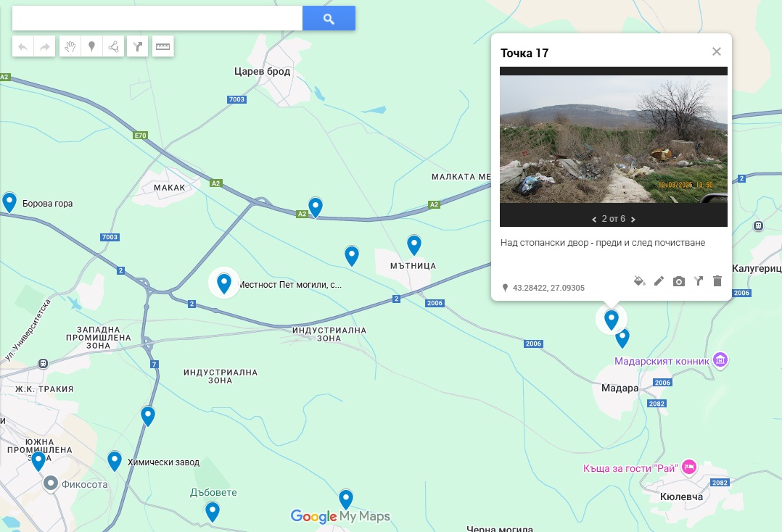782x532 pixels.
Task: Select the measure distances ruler tool
Action: click(162, 47)
